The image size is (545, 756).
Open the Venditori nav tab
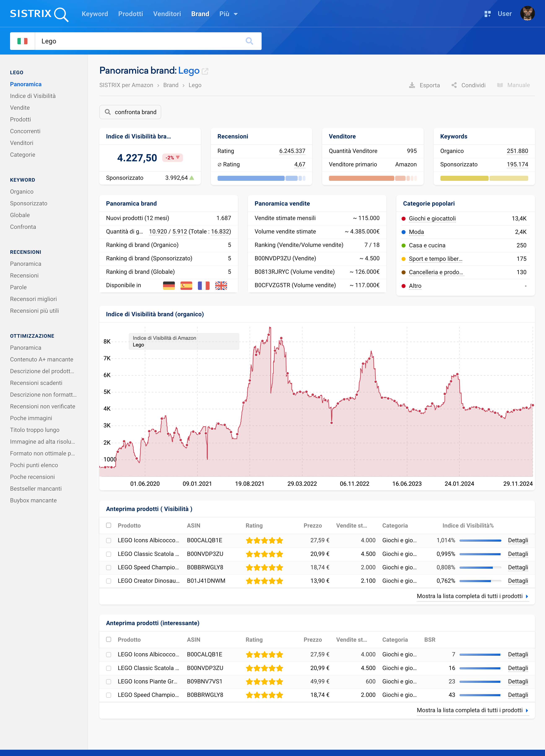click(x=167, y=14)
